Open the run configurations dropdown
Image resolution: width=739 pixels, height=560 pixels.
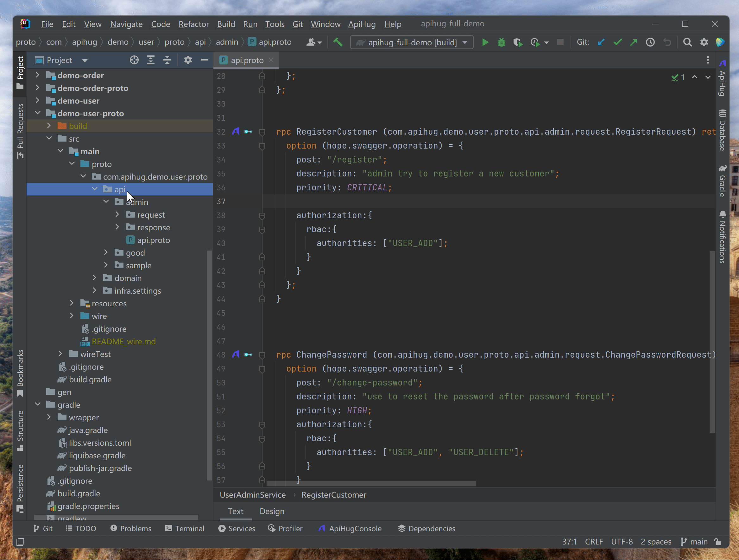464,42
